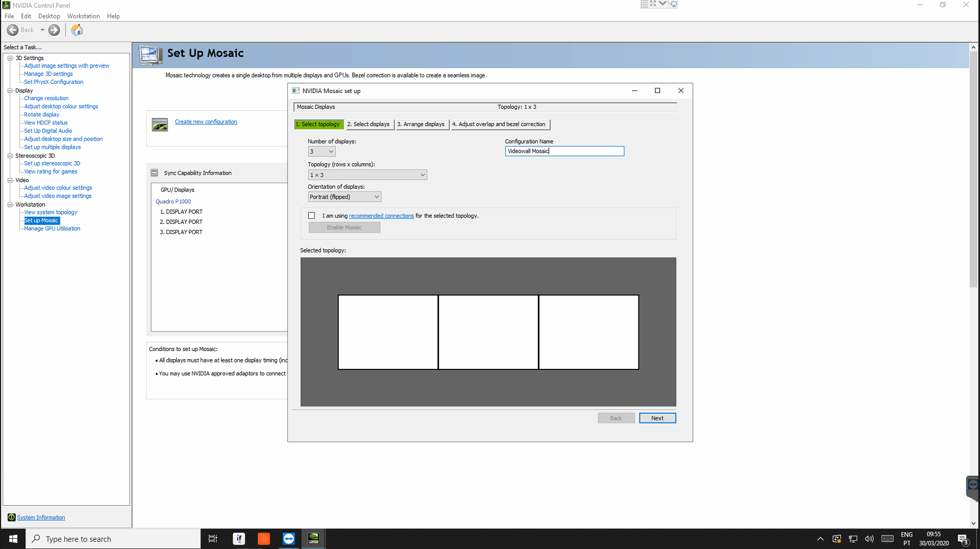Check the recommended connections checkbox
The image size is (980, 549).
tap(311, 215)
